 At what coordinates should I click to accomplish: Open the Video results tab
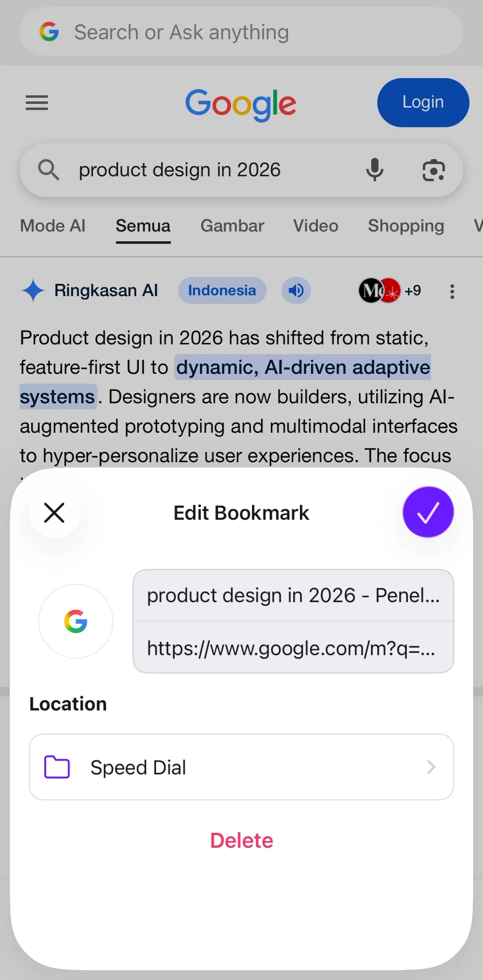(x=316, y=226)
